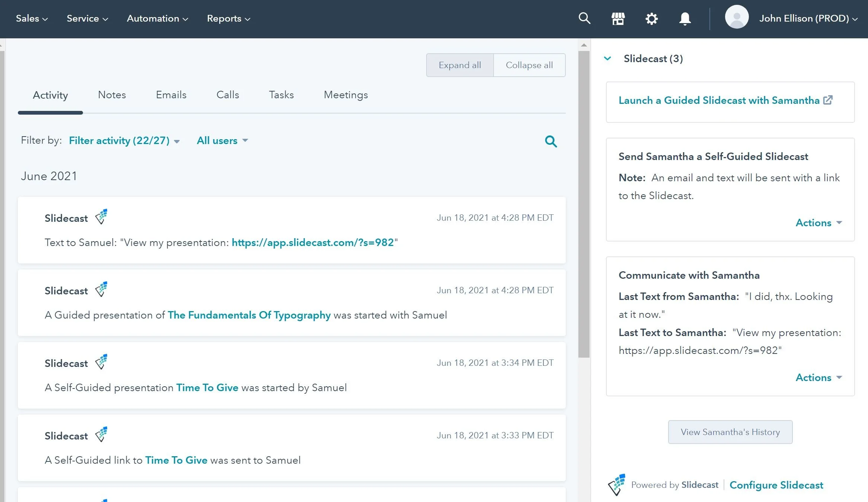This screenshot has height=502, width=868.
Task: Open notifications bell
Action: (x=685, y=19)
